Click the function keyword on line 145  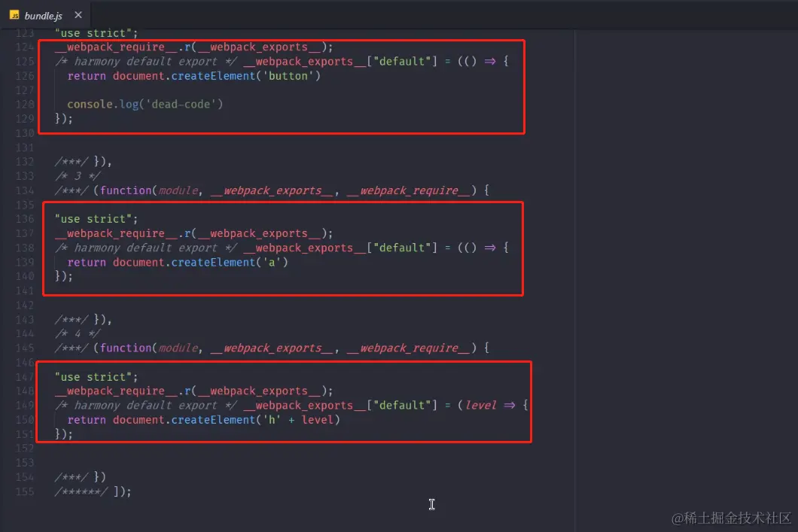click(126, 348)
